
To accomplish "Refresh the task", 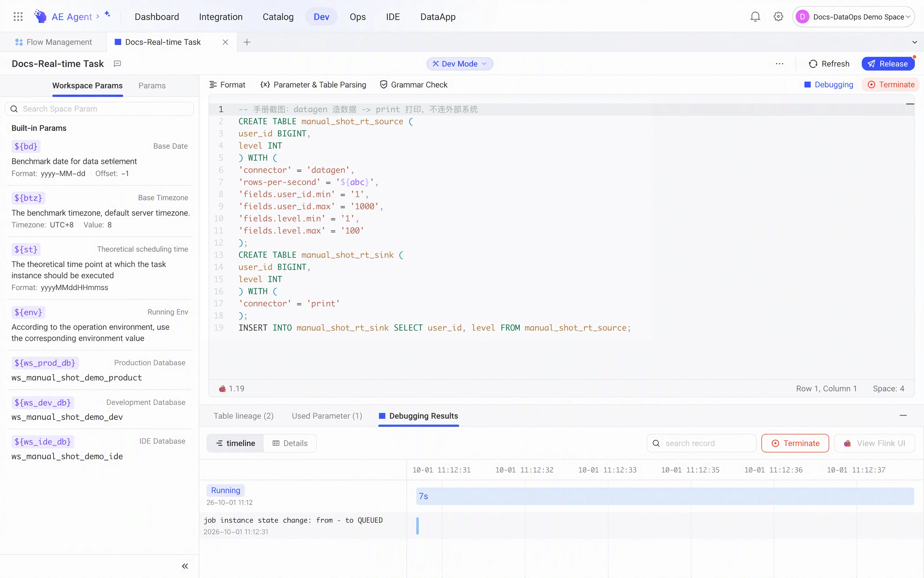I will tap(829, 64).
